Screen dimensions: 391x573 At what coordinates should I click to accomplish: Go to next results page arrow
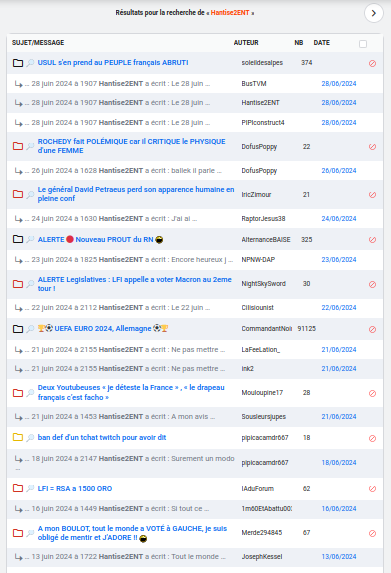pos(373,13)
